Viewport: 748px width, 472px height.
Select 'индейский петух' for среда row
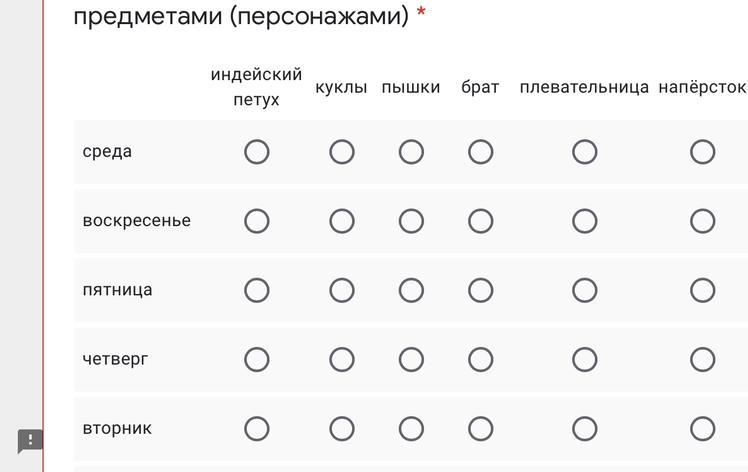click(257, 152)
